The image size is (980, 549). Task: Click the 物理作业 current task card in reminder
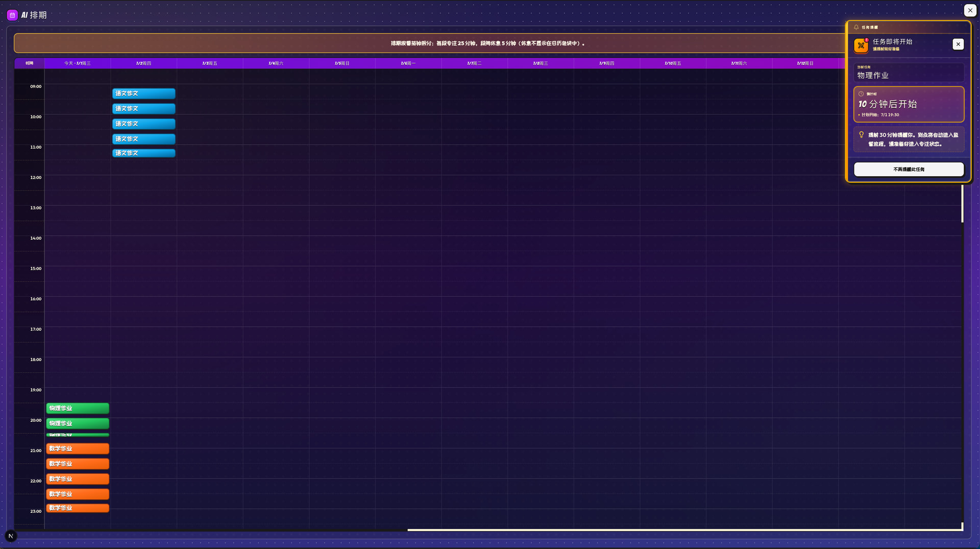coord(909,73)
